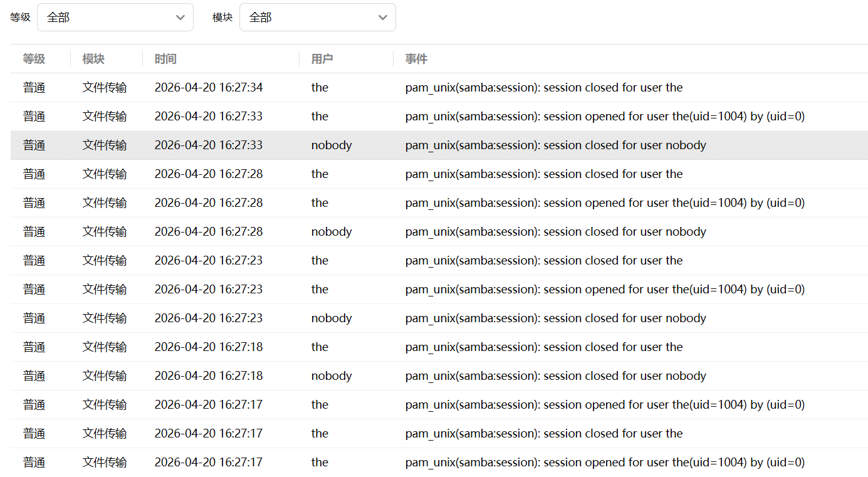
Task: Click the nobody user cell at 16:27:28
Action: [x=332, y=232]
